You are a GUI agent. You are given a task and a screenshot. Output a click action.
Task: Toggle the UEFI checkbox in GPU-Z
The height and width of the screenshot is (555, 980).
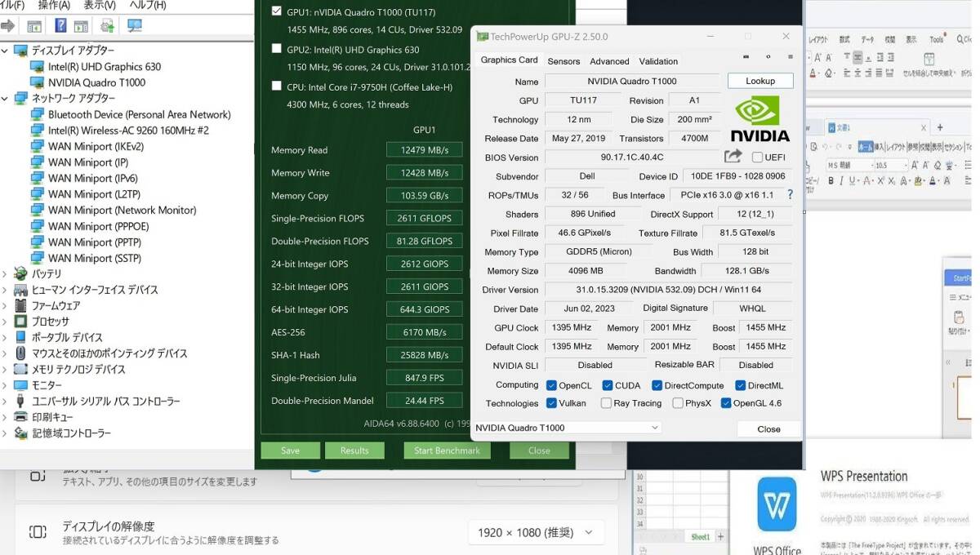pos(757,158)
